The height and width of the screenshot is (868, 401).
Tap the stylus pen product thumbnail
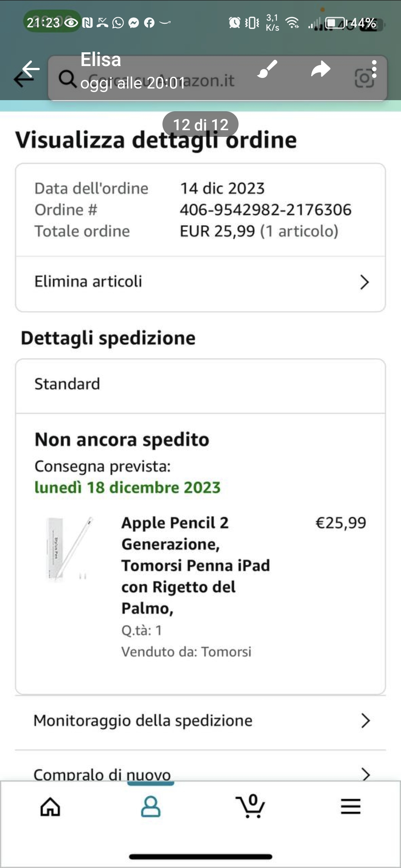click(69, 548)
